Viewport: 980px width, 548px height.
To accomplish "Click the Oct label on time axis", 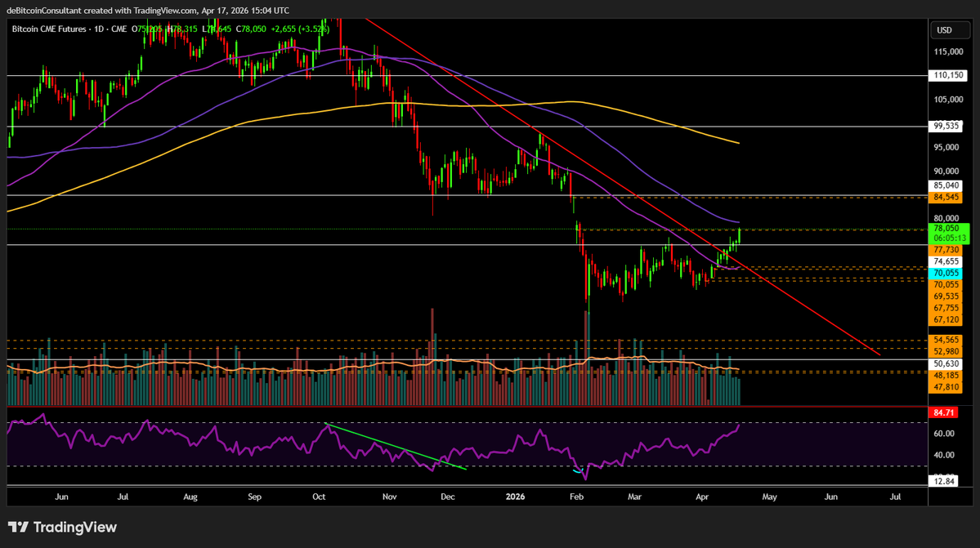I will pos(319,497).
